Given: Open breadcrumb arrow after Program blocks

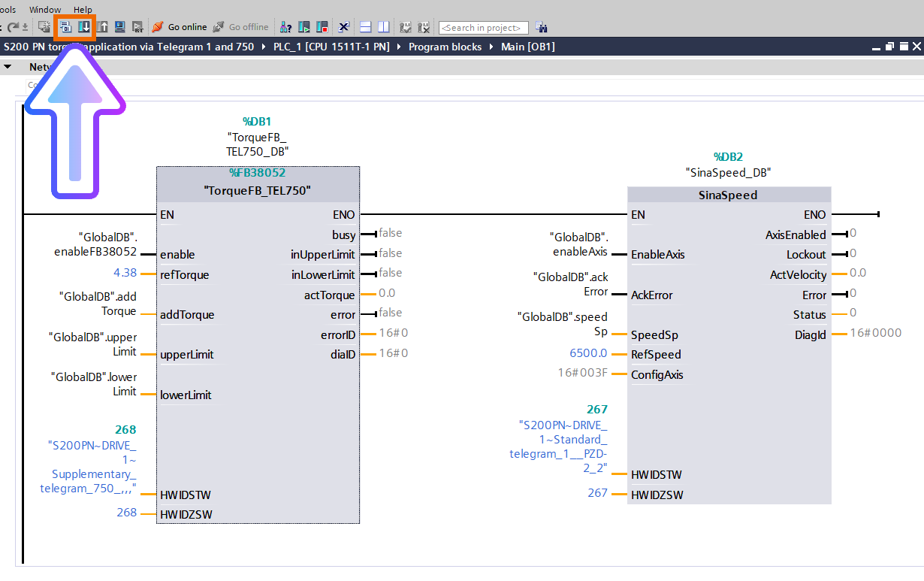Looking at the screenshot, I should coord(490,46).
